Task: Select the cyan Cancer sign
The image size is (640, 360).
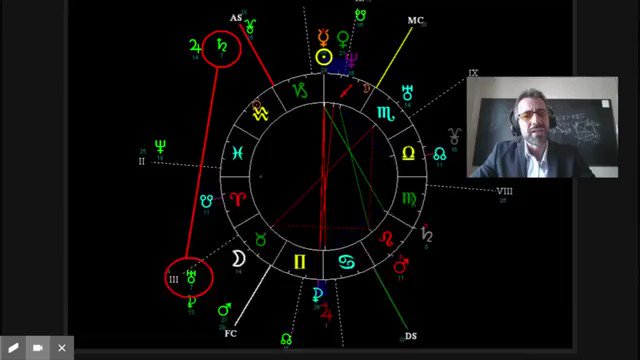Action: coord(346,262)
